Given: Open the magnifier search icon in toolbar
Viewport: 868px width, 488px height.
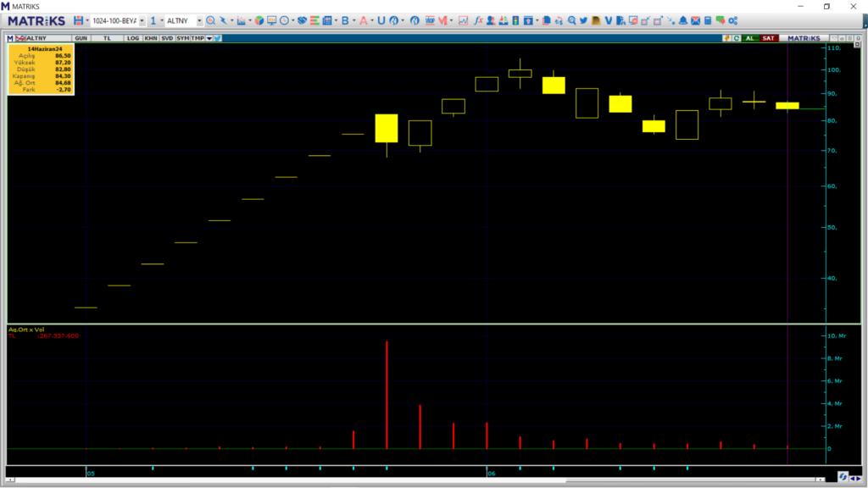Looking at the screenshot, I should click(210, 20).
